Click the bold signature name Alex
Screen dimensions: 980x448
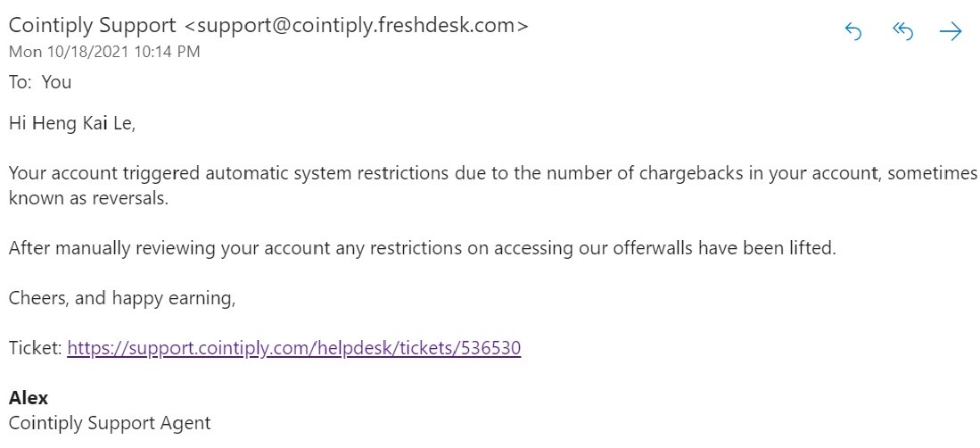[29, 397]
